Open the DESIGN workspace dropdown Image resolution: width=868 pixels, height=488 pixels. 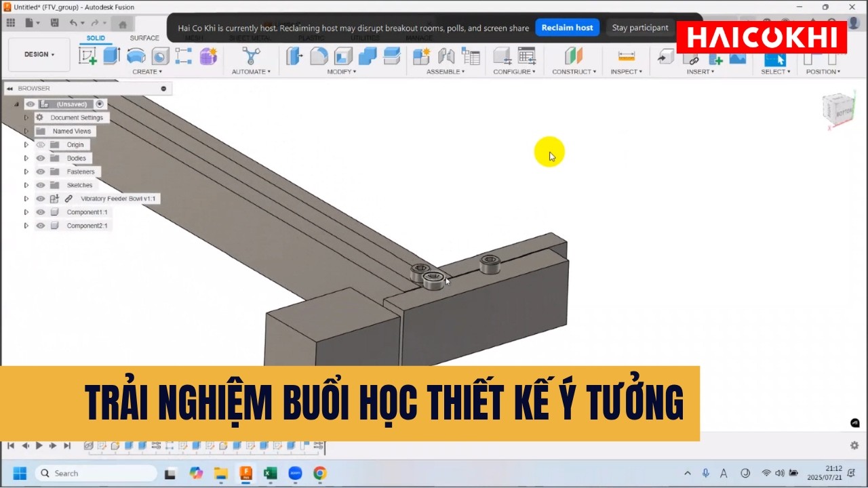point(39,54)
